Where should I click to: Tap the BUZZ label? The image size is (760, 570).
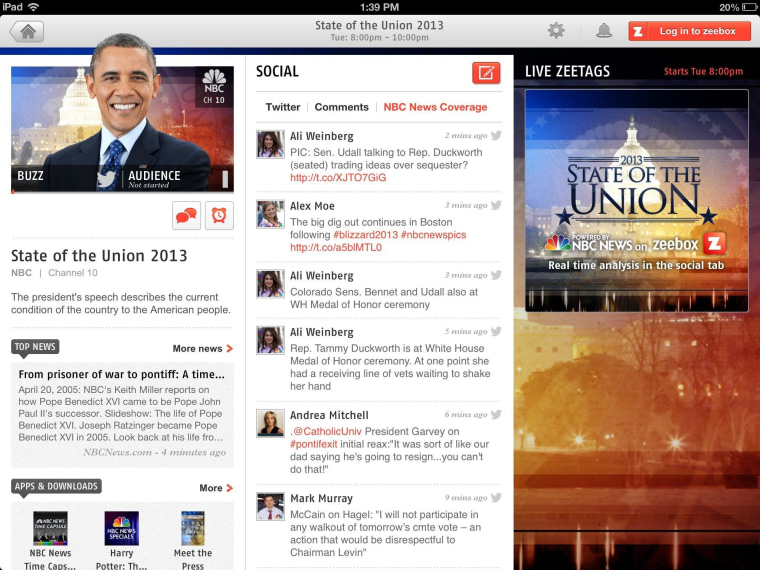(x=30, y=176)
